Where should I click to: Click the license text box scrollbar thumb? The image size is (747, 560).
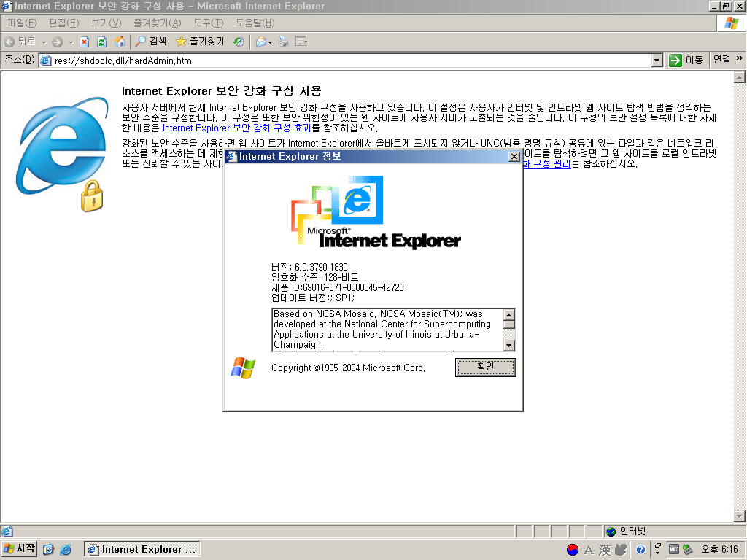tap(508, 324)
